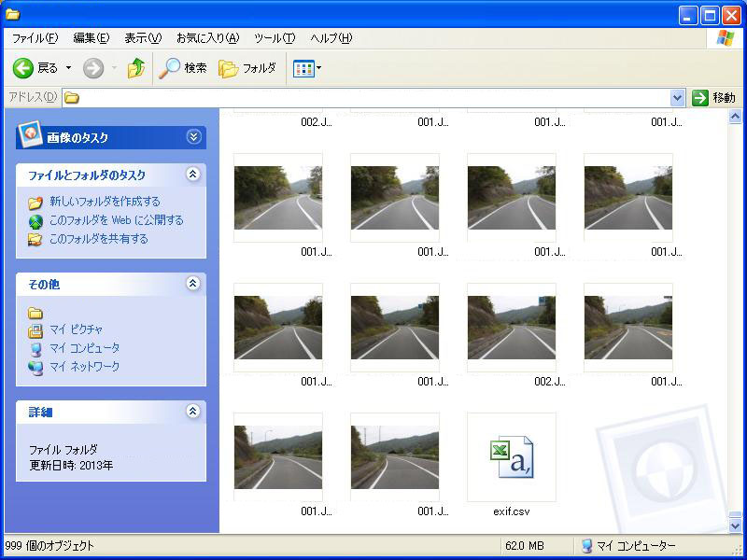Click the Forward green arrow icon
The width and height of the screenshot is (747, 560).
coord(93,68)
